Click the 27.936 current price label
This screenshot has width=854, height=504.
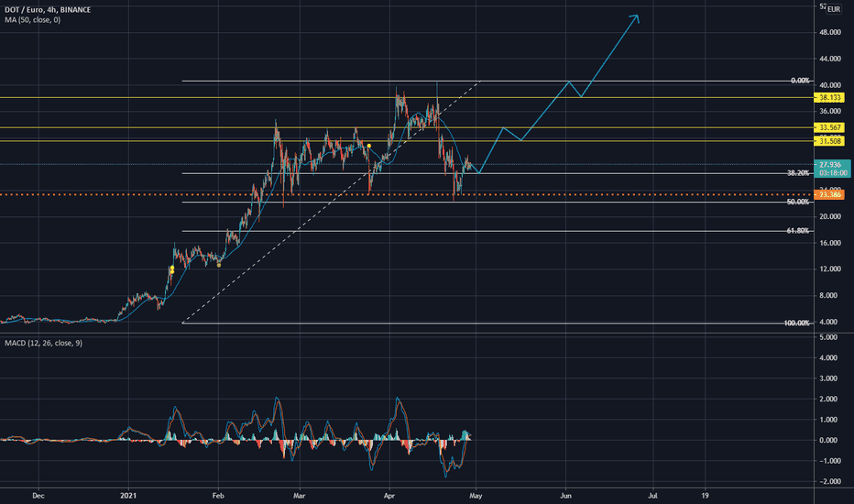point(830,165)
